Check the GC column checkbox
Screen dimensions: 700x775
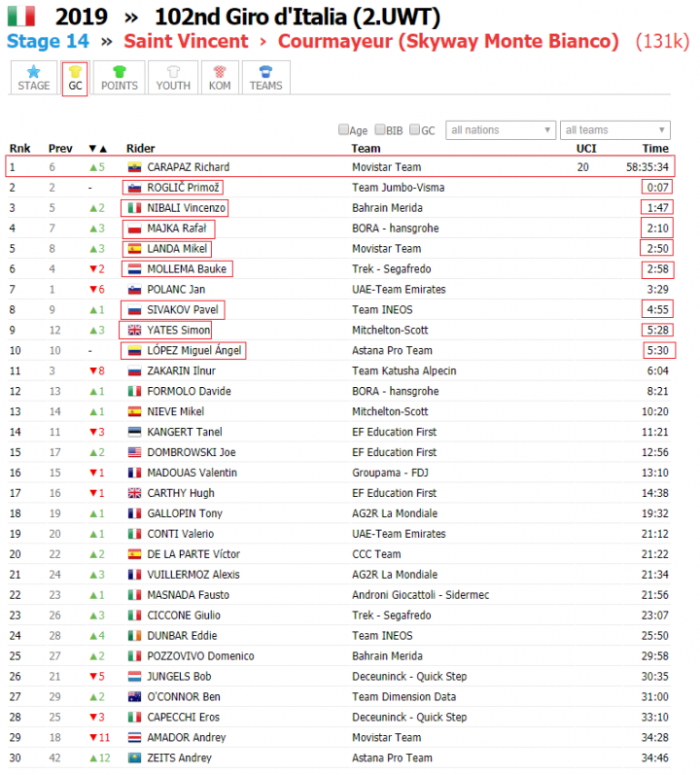pos(415,129)
